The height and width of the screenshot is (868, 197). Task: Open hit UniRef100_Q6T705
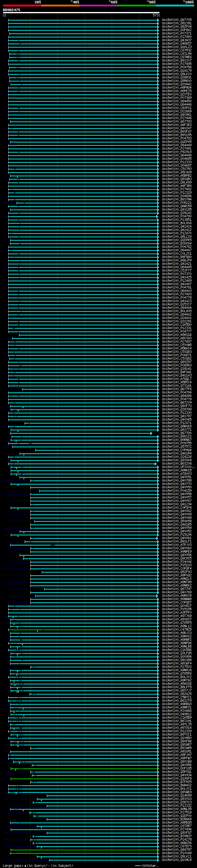[177, 20]
